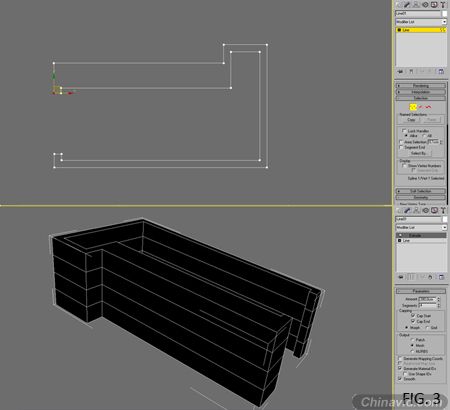Screen dimensions: 450x410
Task: Uncheck Cap Start checkbox
Action: 413,315
